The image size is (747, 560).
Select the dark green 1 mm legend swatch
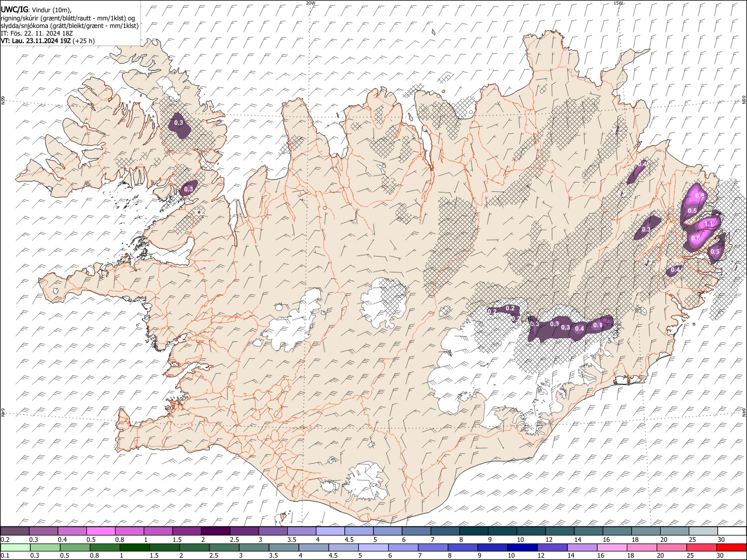tap(134, 547)
